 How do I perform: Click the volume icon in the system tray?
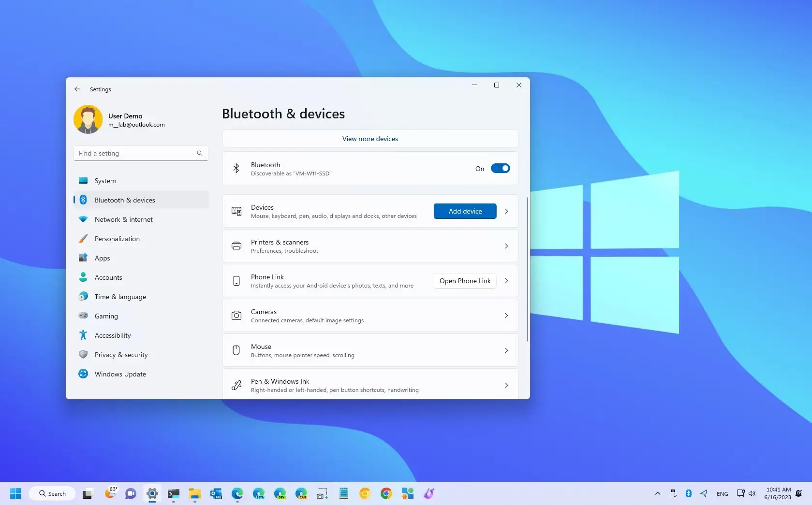(752, 493)
